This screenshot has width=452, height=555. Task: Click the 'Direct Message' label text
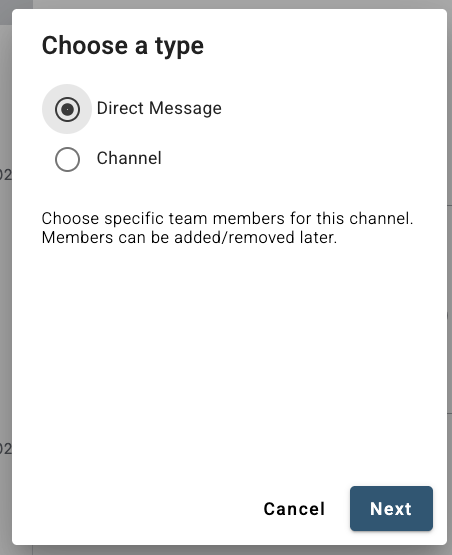pos(159,108)
